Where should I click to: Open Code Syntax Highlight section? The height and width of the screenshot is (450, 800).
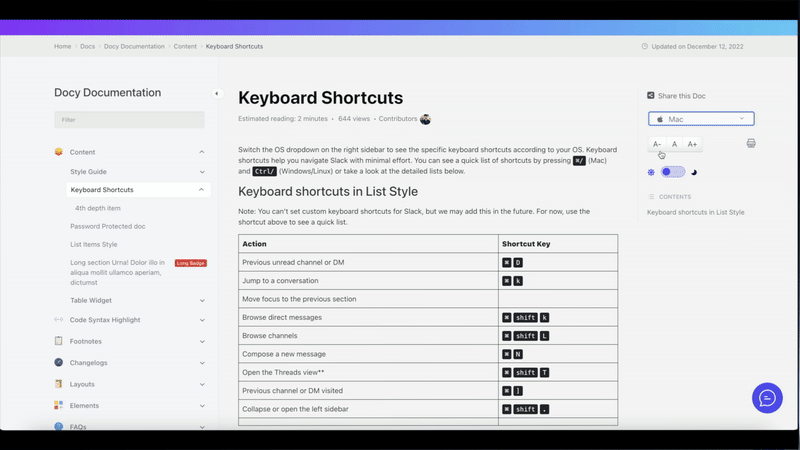click(x=105, y=320)
